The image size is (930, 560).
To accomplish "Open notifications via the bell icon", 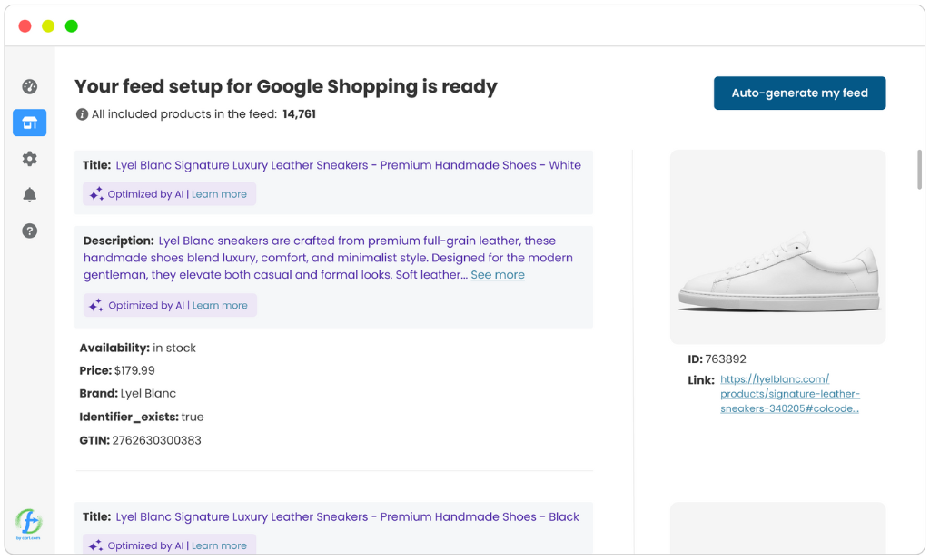I will click(x=29, y=194).
